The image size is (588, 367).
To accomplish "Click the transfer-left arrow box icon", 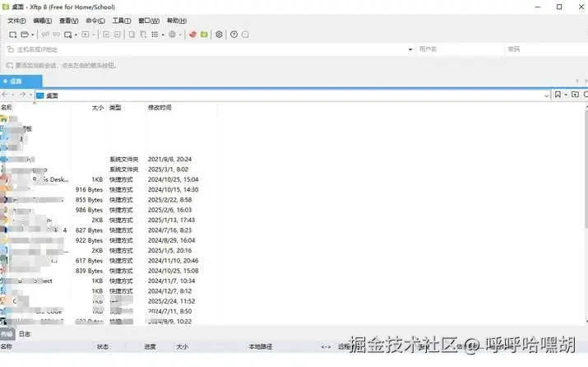I will (106, 35).
